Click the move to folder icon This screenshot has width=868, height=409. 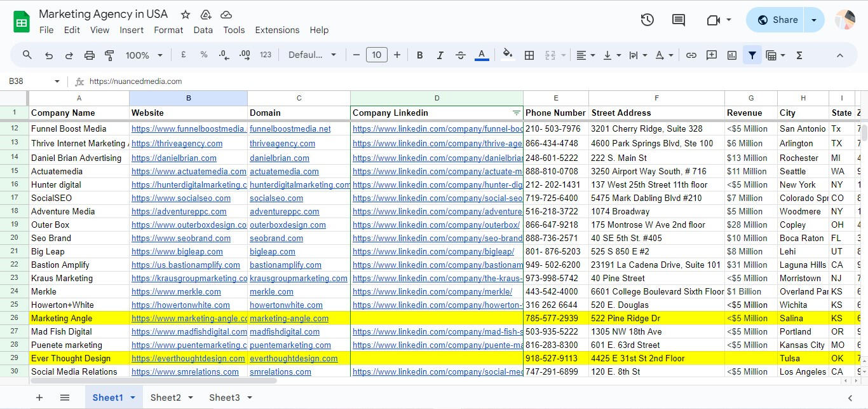click(205, 14)
